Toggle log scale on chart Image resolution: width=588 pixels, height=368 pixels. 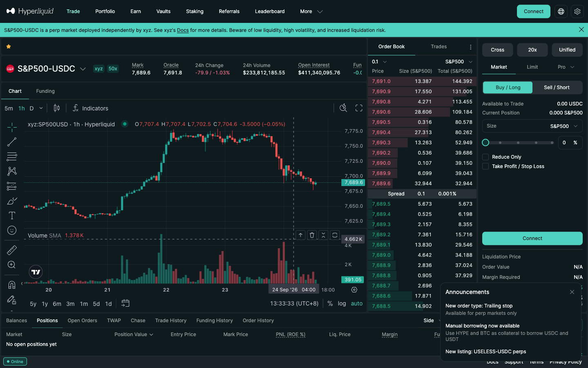[x=342, y=303]
